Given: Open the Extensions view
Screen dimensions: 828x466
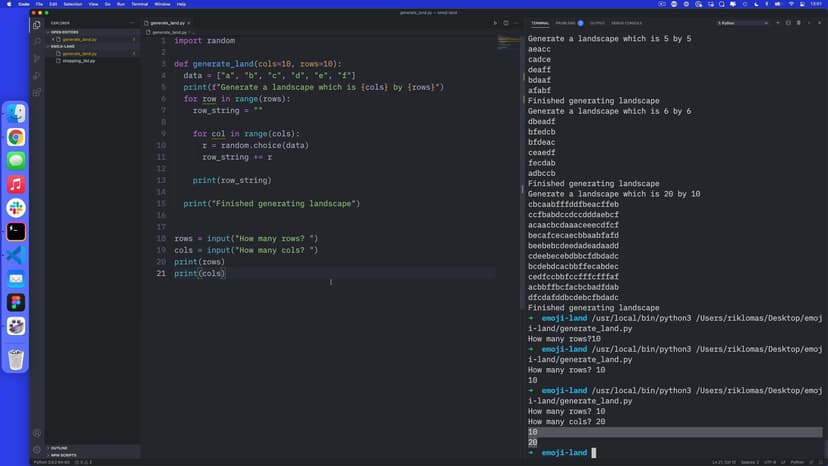Looking at the screenshot, I should (x=37, y=92).
